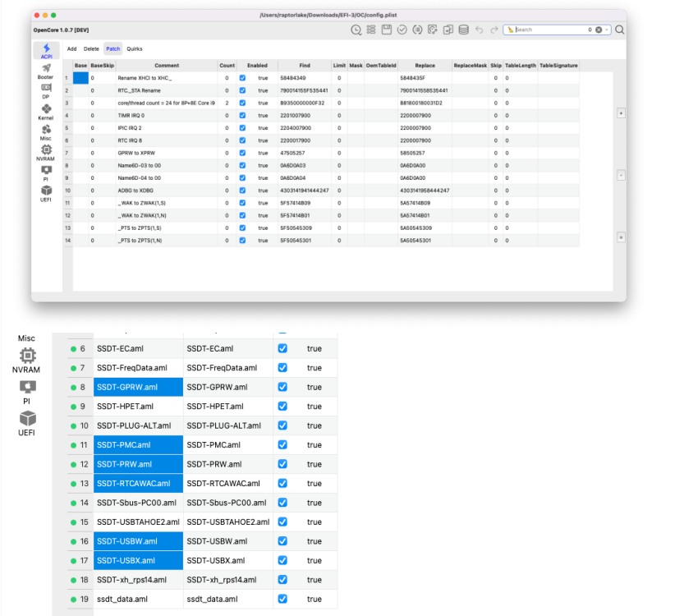Select Replace value 4303141958444247
This screenshot has height=616, width=684.
(425, 191)
